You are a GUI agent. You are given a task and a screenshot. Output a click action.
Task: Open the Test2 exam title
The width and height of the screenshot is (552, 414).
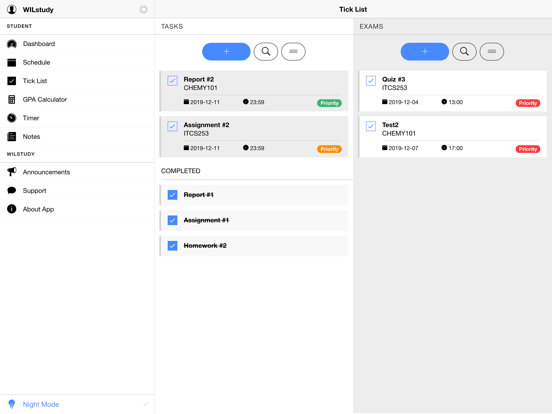pos(390,125)
